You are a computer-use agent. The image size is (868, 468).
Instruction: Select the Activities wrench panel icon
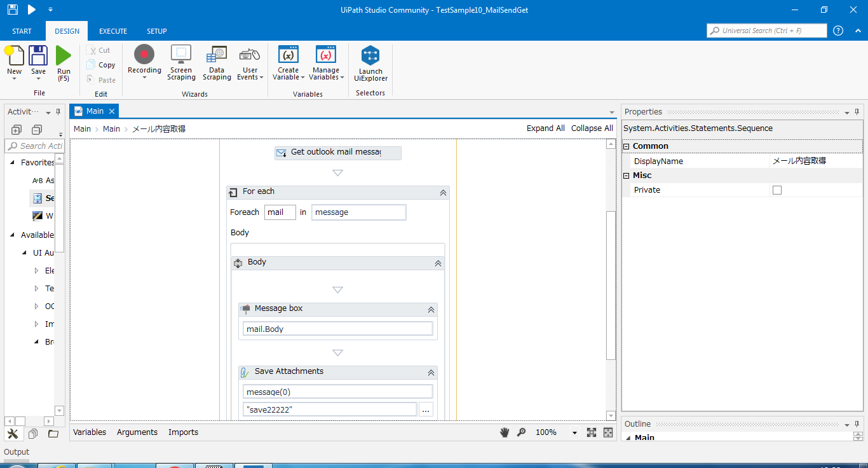coord(13,434)
